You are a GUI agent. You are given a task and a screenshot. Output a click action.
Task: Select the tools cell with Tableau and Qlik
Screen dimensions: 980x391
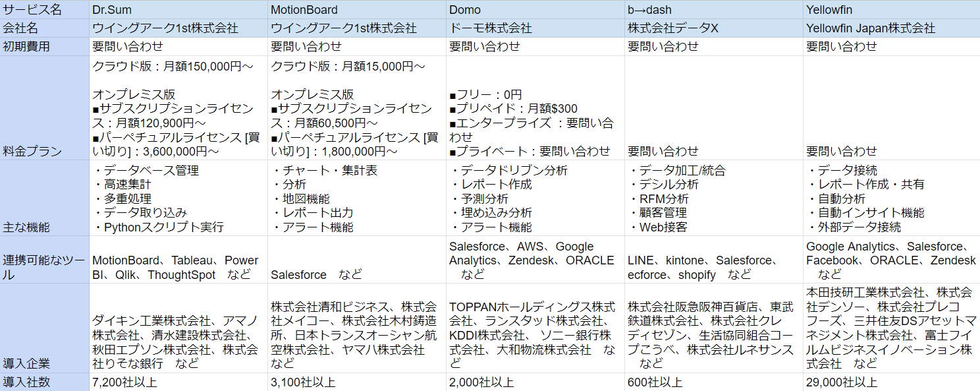178,260
